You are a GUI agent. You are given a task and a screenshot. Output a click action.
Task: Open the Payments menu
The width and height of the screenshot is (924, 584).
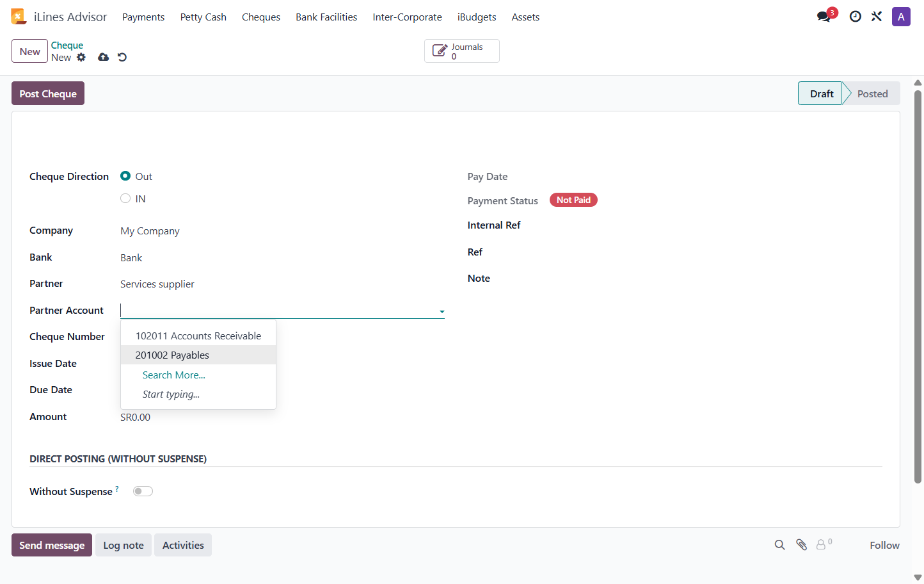143,17
